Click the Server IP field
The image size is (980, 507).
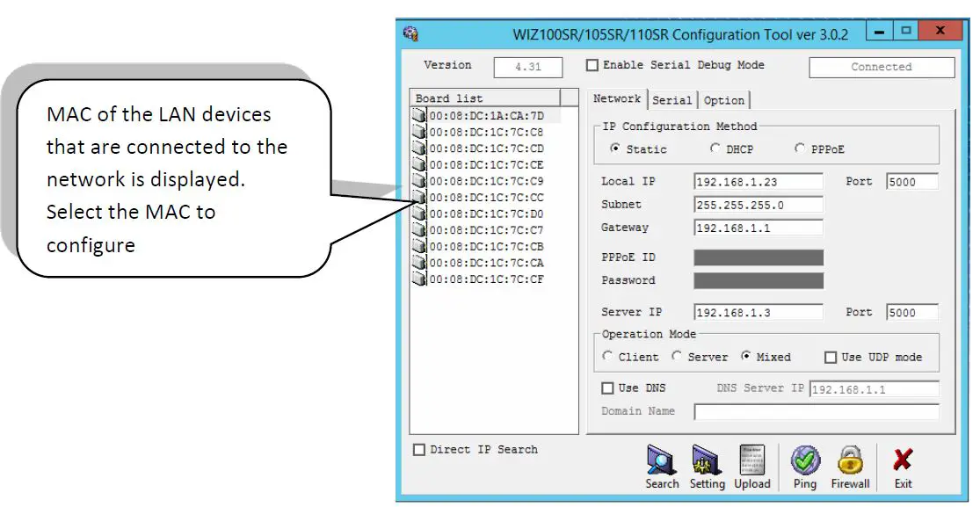(759, 313)
